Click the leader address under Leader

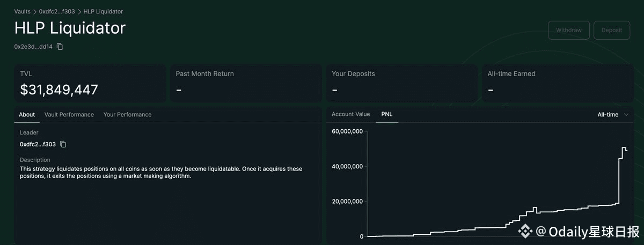[38, 144]
